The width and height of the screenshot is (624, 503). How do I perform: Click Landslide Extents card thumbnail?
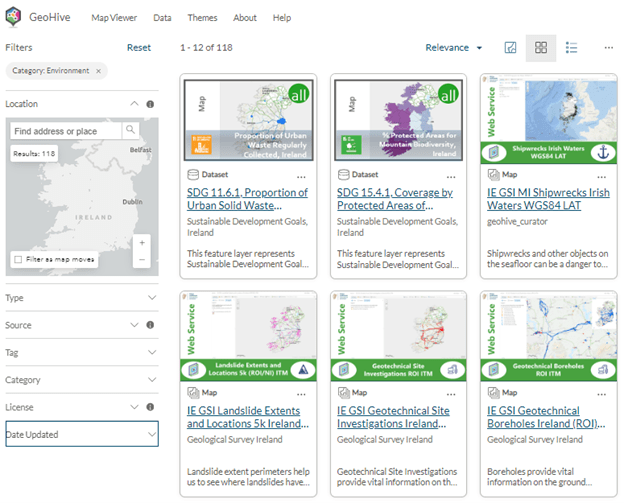coord(248,336)
